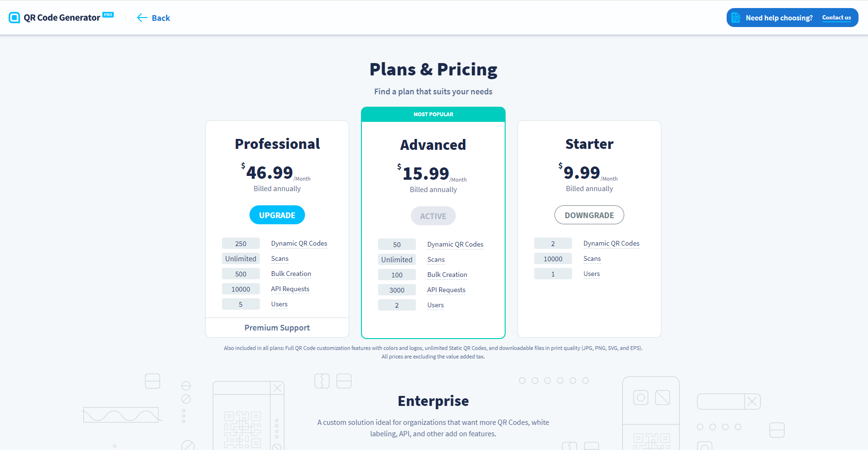The height and width of the screenshot is (450, 868).
Task: Click the QR Code Generator logo icon
Action: (x=14, y=18)
